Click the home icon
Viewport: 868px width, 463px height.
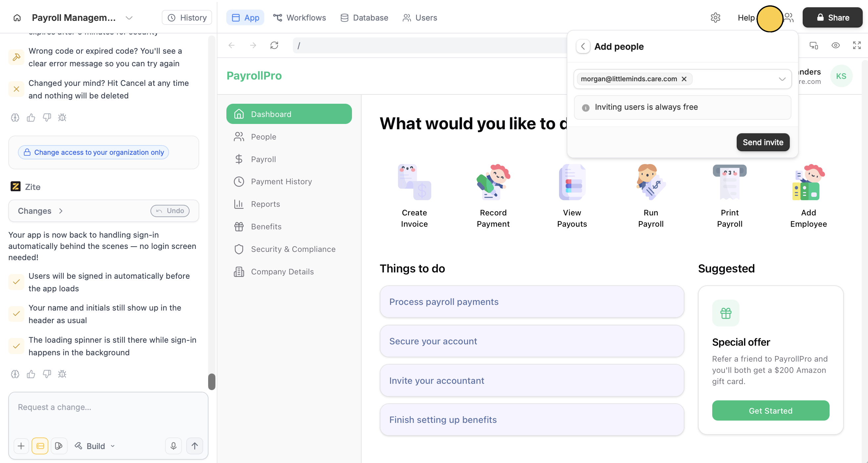[17, 18]
